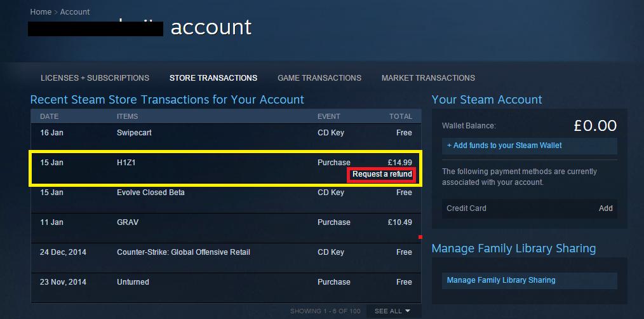Click the Purchase event for Unturned
The width and height of the screenshot is (644, 319).
[334, 282]
